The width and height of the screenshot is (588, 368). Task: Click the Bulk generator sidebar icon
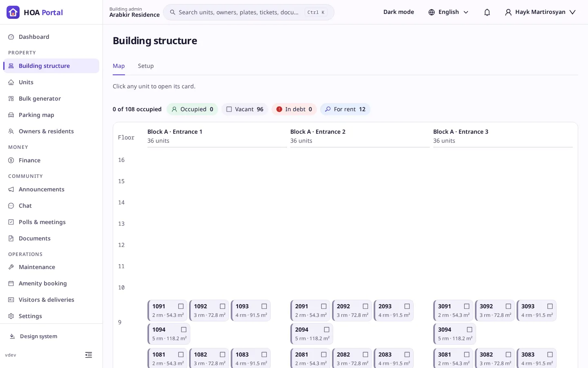pos(11,99)
